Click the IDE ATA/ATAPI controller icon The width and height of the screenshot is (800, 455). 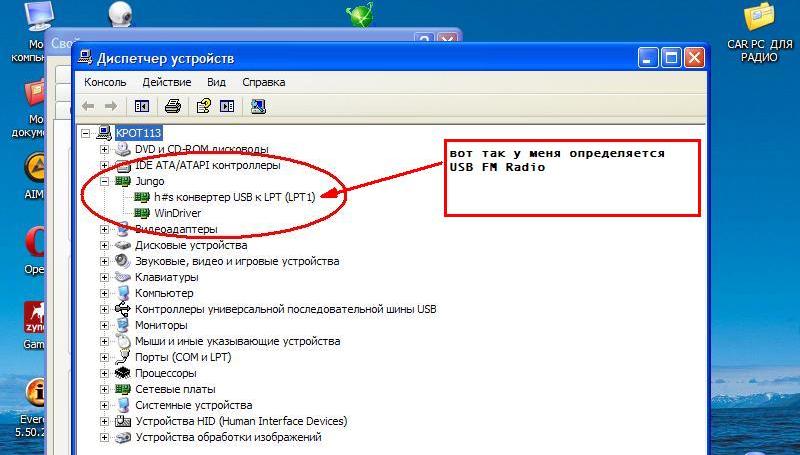(123, 165)
